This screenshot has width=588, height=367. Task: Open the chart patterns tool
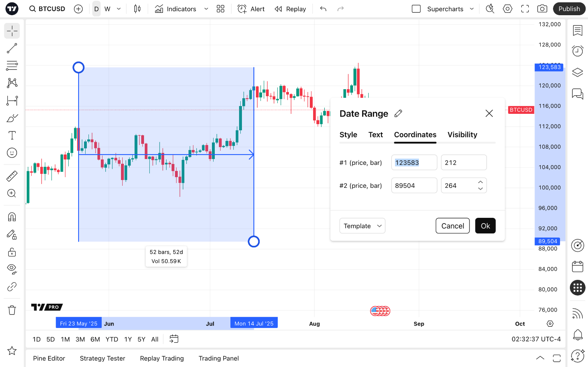coord(12,83)
